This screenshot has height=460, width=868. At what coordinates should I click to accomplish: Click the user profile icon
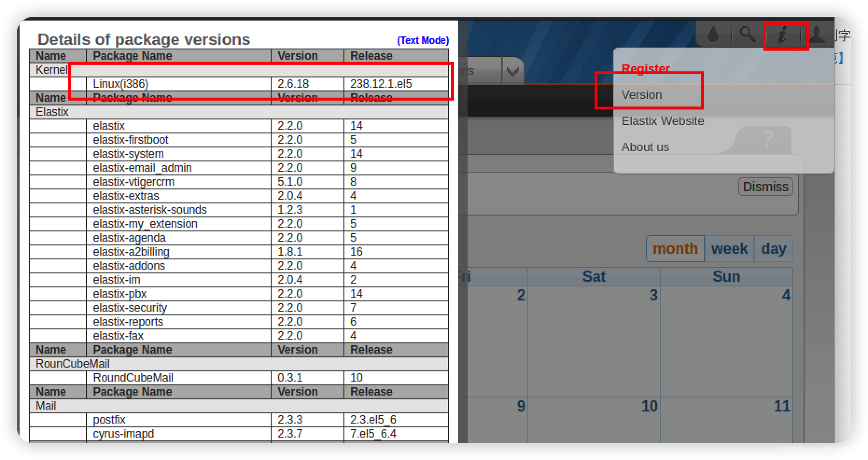[817, 35]
